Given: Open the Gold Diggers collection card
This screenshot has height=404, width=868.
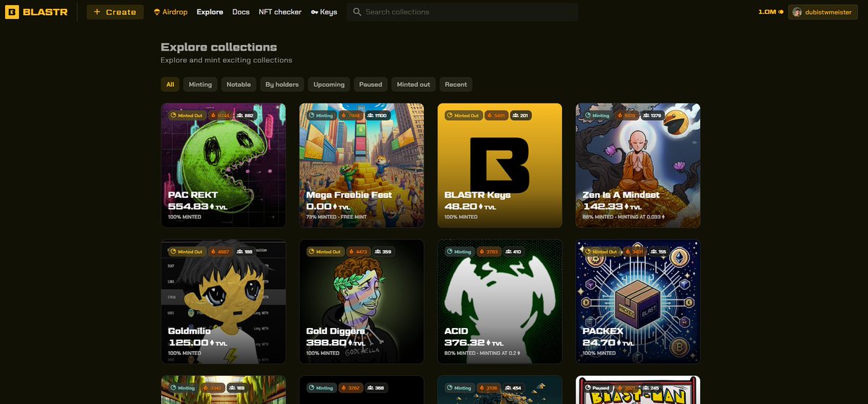Looking at the screenshot, I should point(362,301).
